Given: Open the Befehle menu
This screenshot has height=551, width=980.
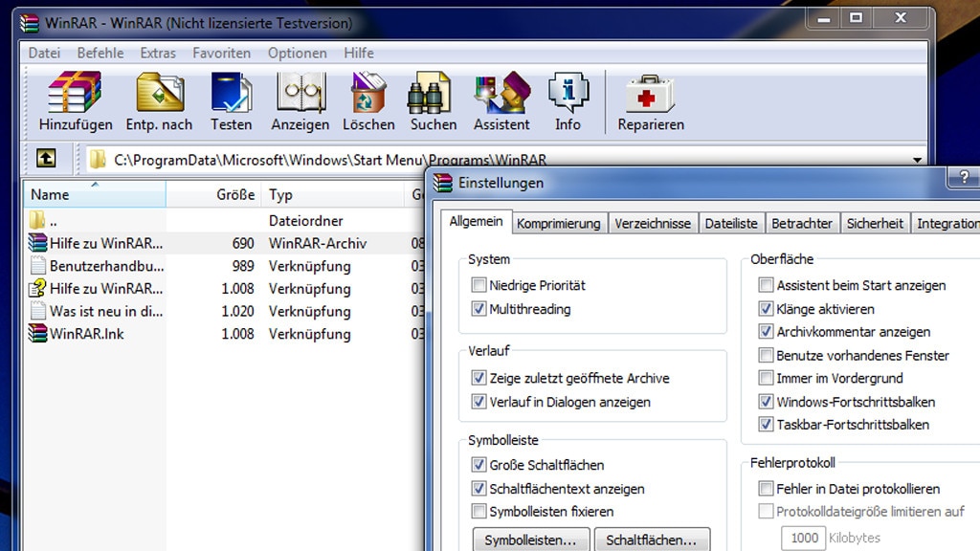Looking at the screenshot, I should click(100, 54).
